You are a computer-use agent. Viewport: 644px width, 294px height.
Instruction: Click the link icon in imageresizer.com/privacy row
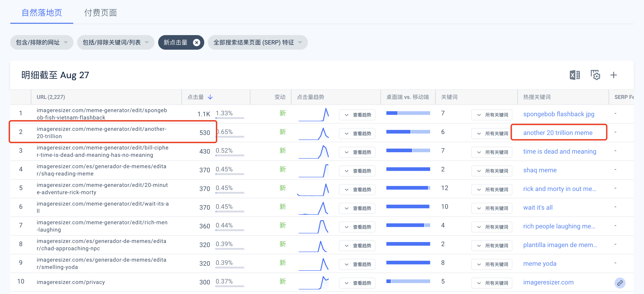coord(620,283)
